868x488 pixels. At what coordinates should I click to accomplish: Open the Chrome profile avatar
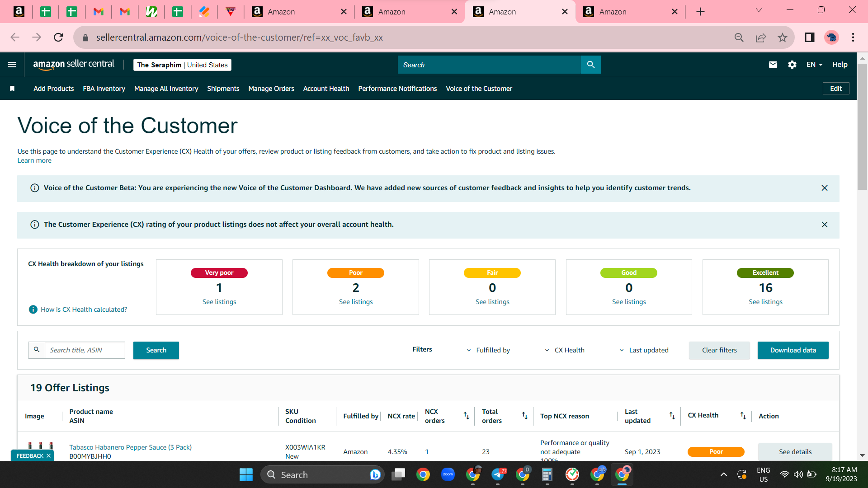coord(831,38)
